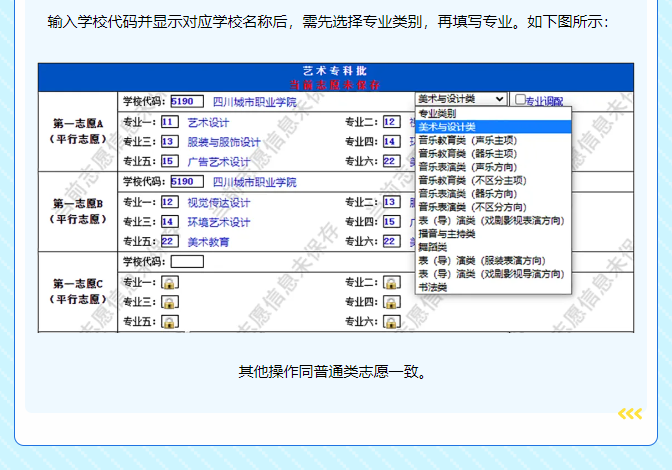This screenshot has width=672, height=470.
Task: Select the highlighted 美术与设计类 list option
Action: (x=447, y=127)
